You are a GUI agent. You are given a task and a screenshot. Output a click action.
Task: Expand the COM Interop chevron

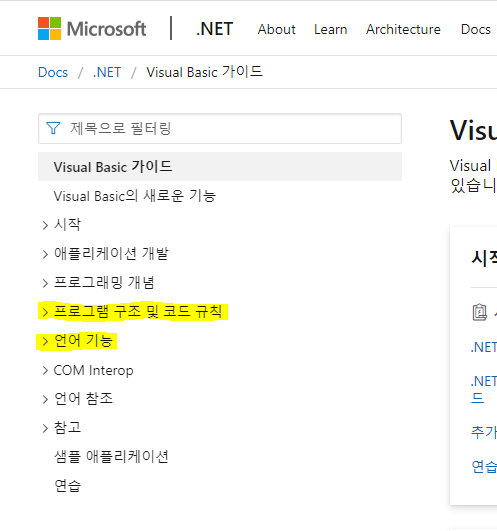[45, 370]
